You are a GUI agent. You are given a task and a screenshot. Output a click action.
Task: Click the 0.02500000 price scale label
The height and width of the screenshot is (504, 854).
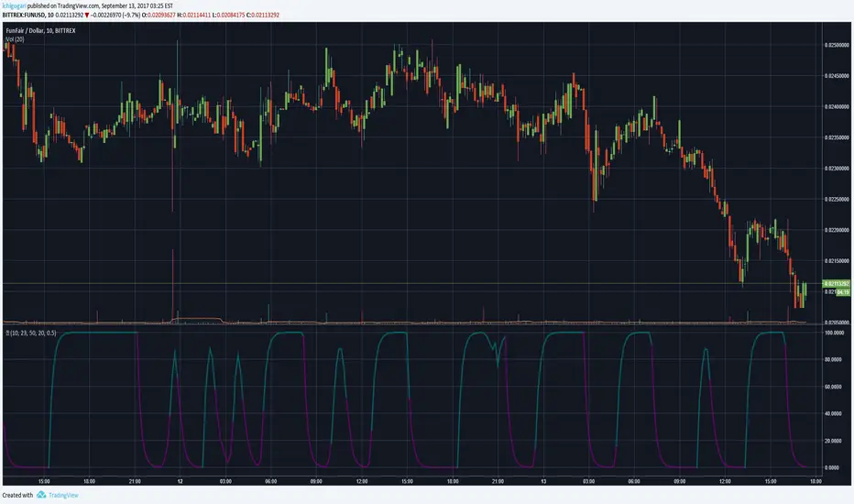(x=838, y=45)
